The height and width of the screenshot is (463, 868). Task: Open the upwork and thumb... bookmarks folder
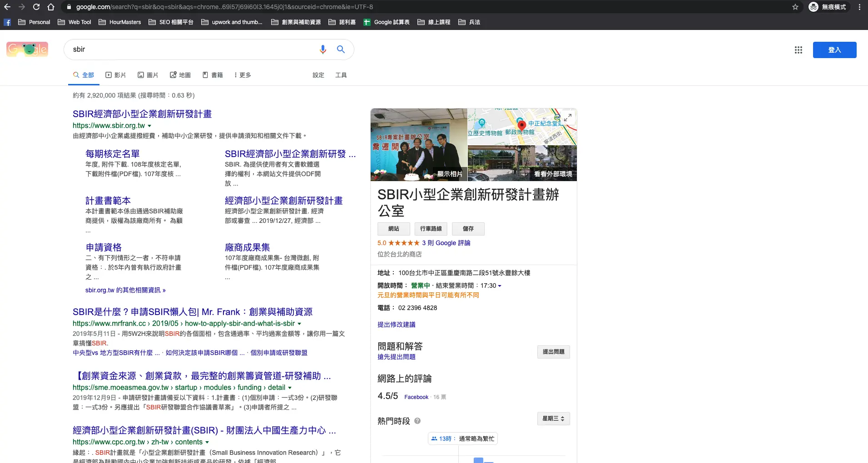pos(232,22)
